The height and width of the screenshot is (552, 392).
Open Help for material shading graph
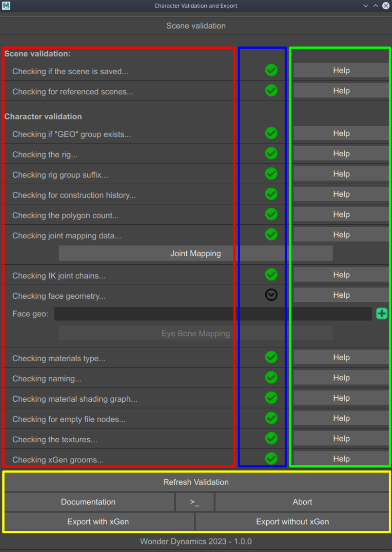pyautogui.click(x=341, y=398)
